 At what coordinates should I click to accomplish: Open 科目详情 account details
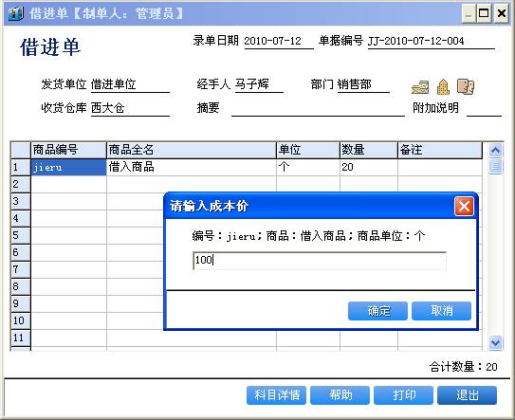276,395
